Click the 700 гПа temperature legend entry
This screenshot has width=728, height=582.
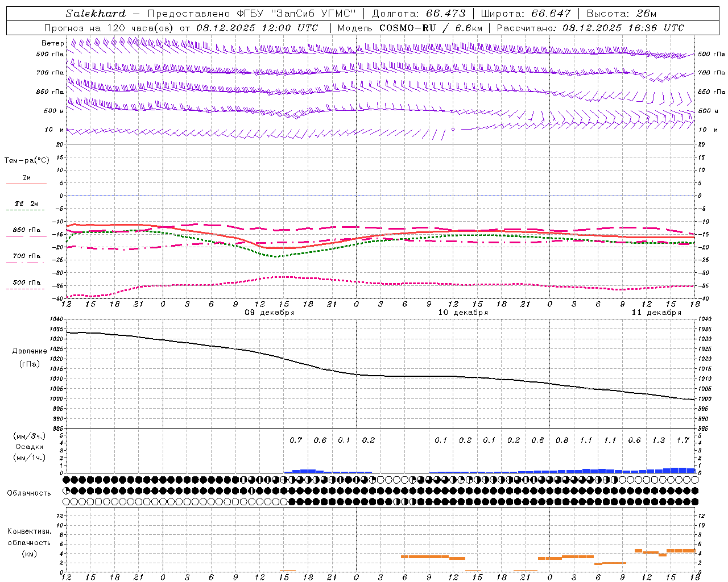click(27, 256)
